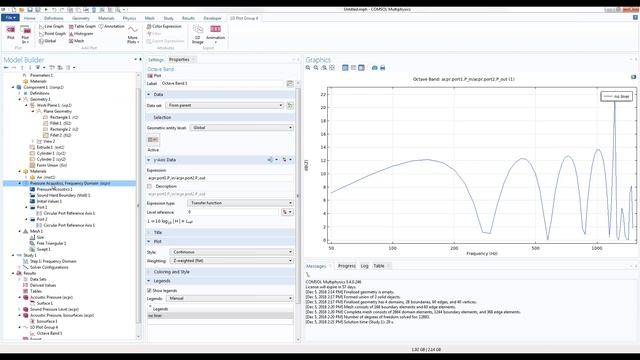Screen dimensions: 640x360
Task: Click the Zoom Extents icon in Graphics
Action: [x=332, y=68]
